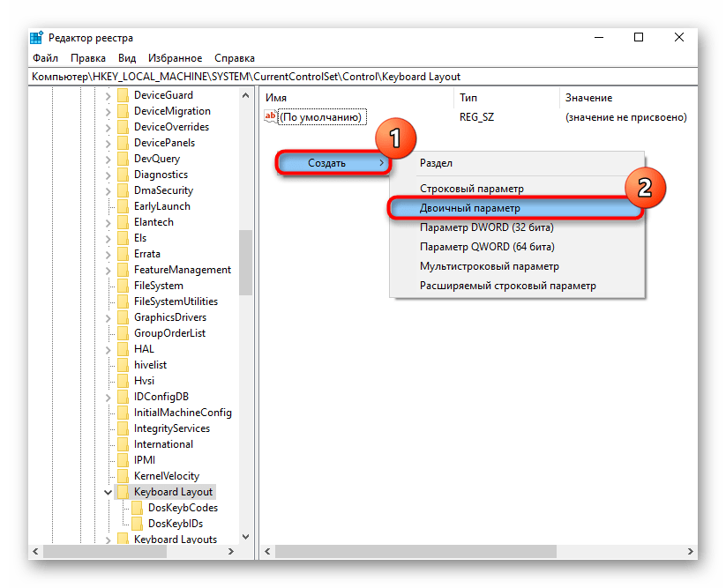Expand the Elantech tree node
This screenshot has width=726, height=588.
click(x=108, y=222)
